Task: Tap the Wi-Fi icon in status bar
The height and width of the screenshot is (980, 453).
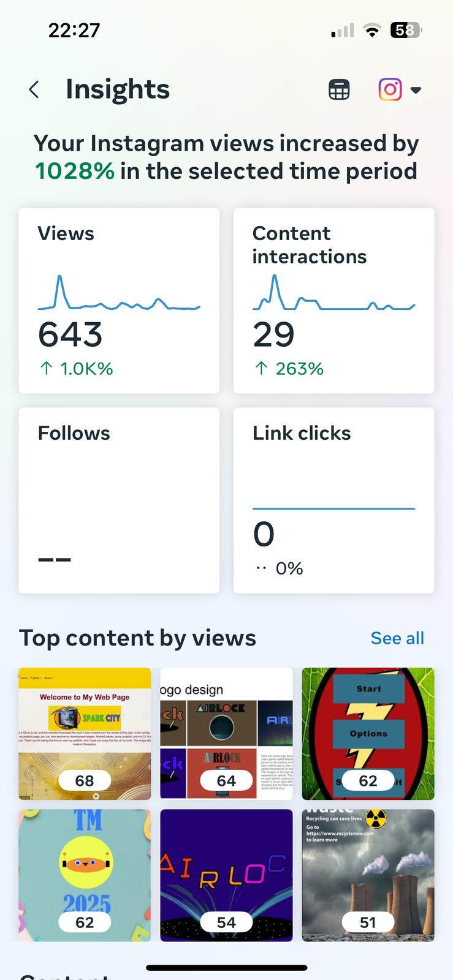Action: pyautogui.click(x=371, y=31)
